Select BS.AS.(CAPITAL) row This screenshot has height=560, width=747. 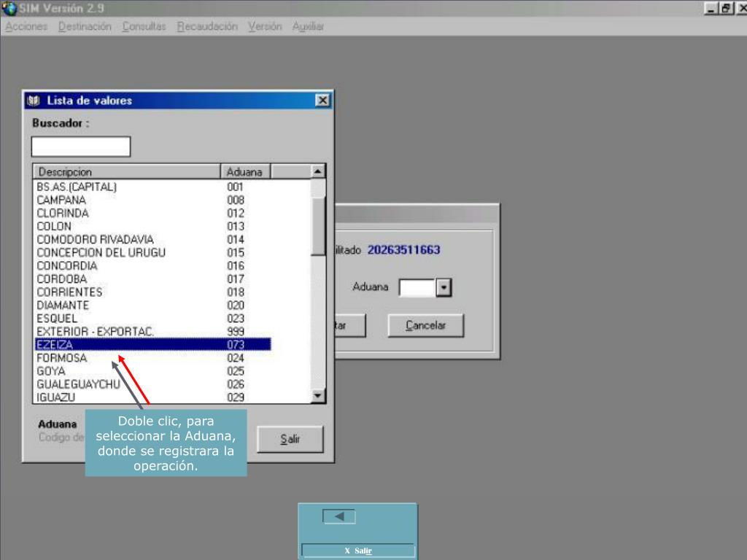click(153, 187)
